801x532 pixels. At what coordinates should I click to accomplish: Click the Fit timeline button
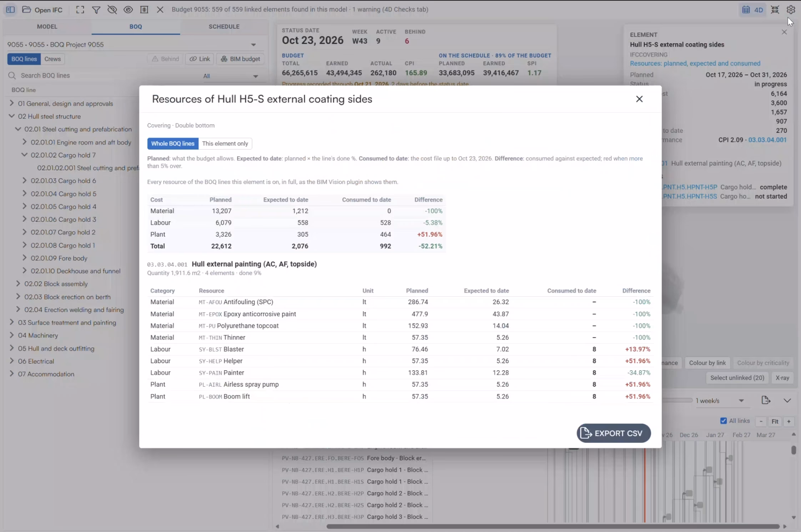[775, 421]
